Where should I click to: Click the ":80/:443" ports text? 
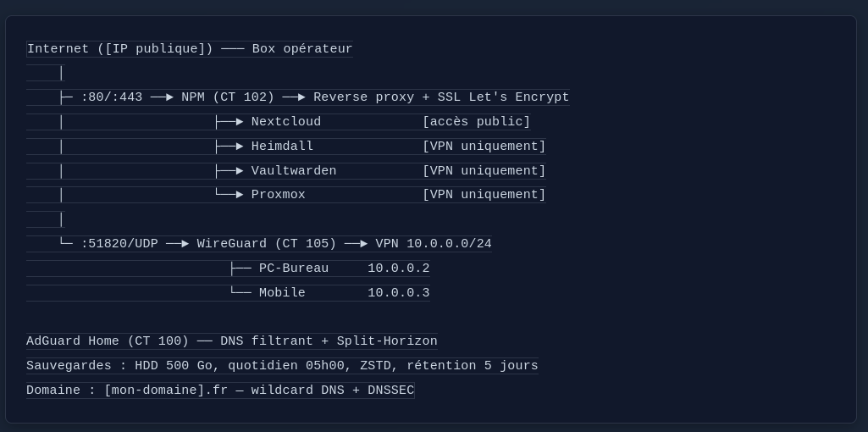pos(112,97)
